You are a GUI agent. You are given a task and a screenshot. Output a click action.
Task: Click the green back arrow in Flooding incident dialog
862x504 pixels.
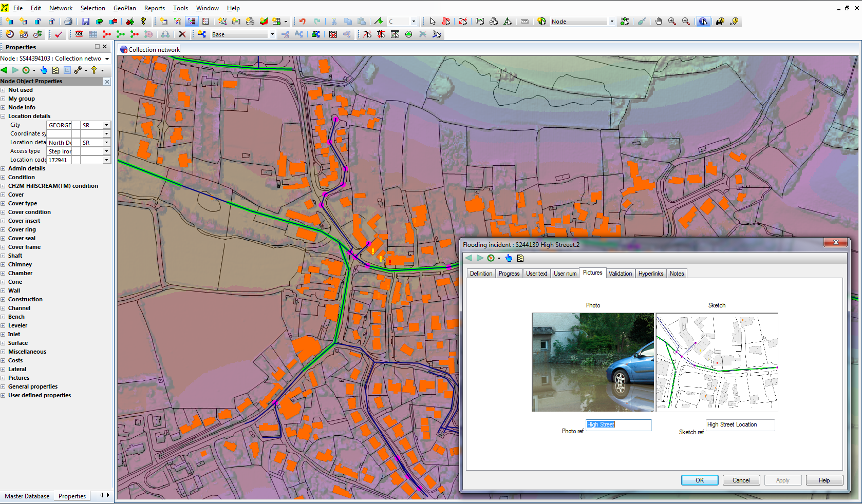(x=469, y=258)
